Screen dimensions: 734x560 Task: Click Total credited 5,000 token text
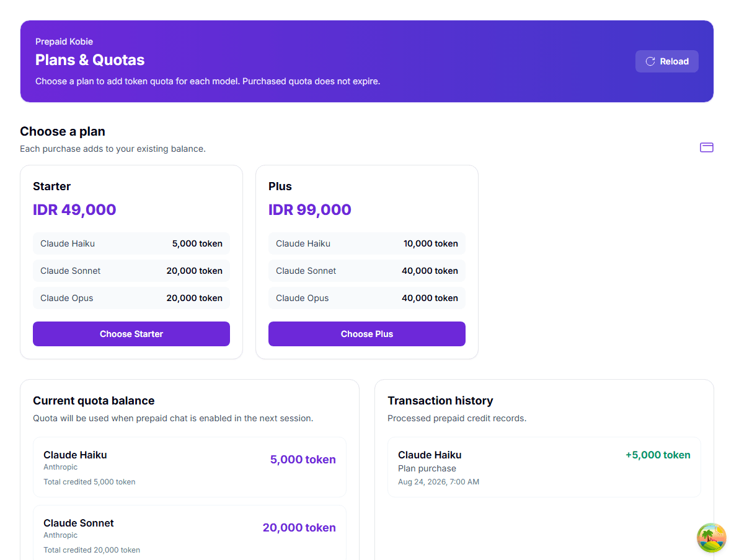89,482
